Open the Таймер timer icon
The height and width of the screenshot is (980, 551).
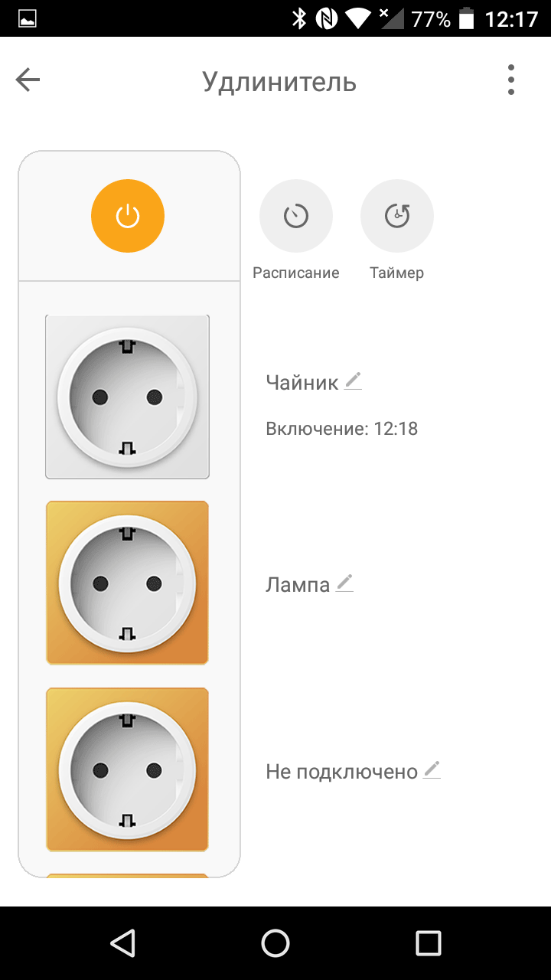point(397,216)
